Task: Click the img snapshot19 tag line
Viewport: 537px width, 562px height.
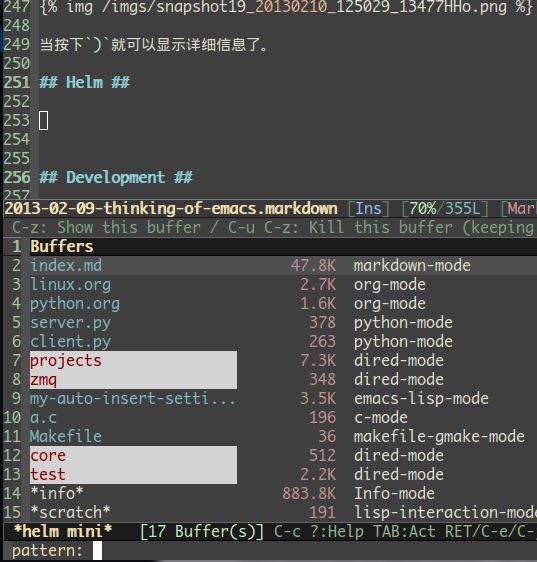Action: (x=286, y=7)
